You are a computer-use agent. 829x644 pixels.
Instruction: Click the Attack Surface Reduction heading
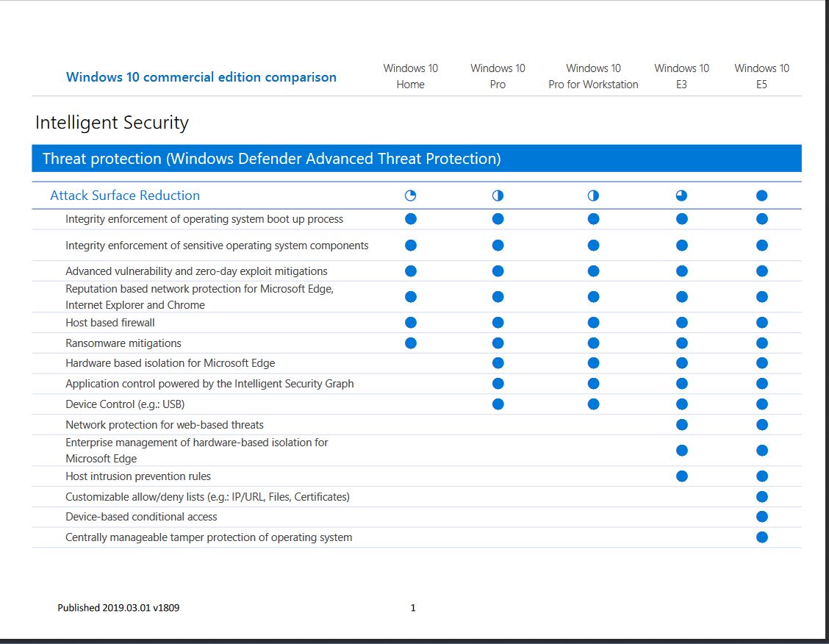[x=125, y=196]
